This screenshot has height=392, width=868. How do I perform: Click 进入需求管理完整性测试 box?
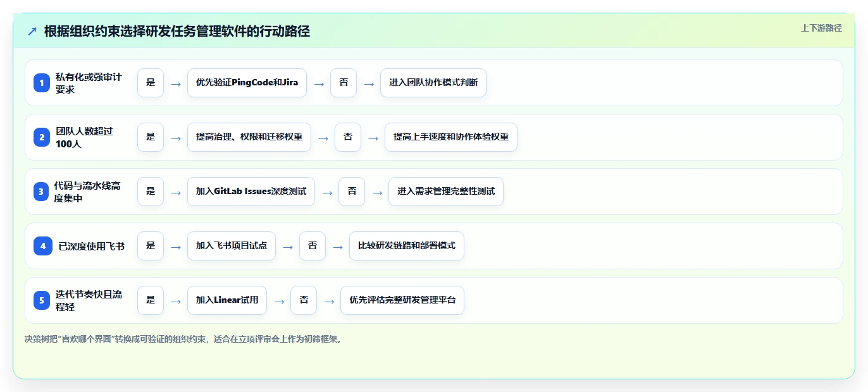[446, 192]
